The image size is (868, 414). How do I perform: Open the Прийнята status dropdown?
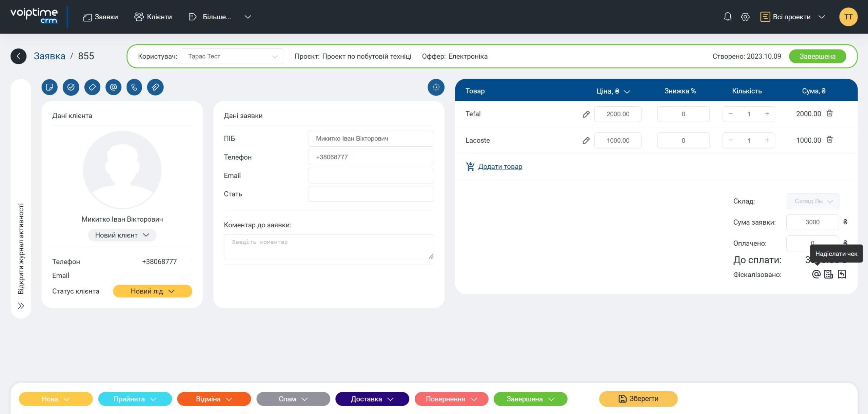pyautogui.click(x=135, y=399)
